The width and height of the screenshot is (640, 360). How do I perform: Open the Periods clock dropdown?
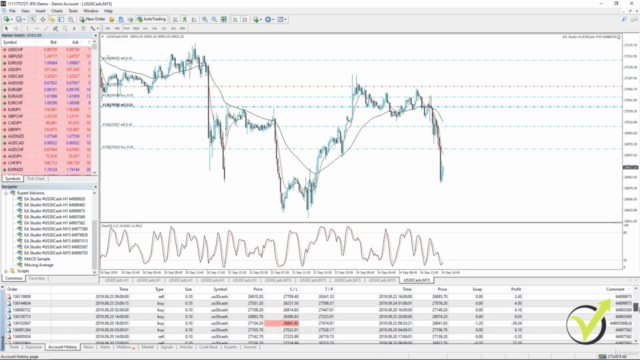click(x=269, y=19)
